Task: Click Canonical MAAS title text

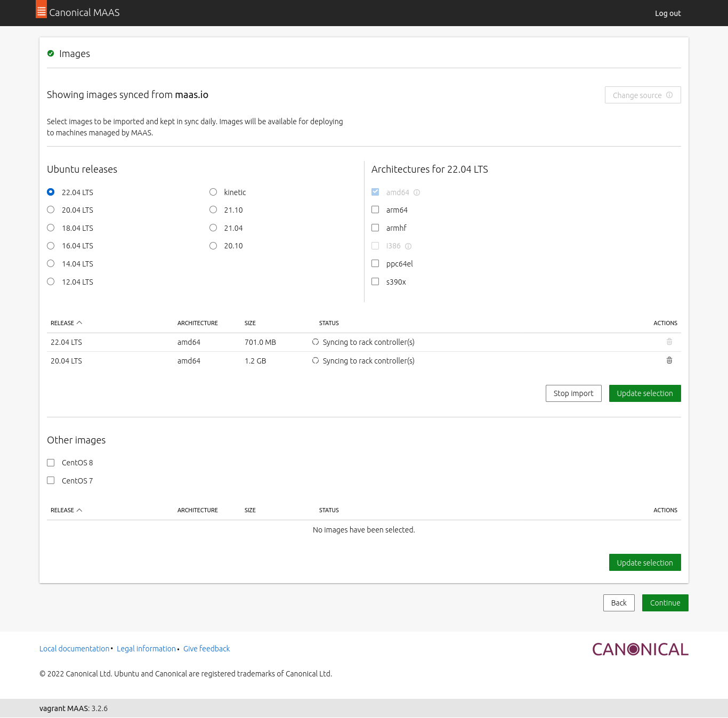Action: click(x=84, y=12)
